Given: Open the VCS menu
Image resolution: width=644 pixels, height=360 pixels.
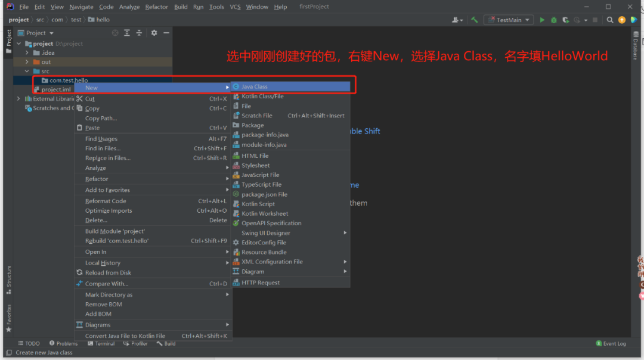Looking at the screenshot, I should tap(235, 7).
